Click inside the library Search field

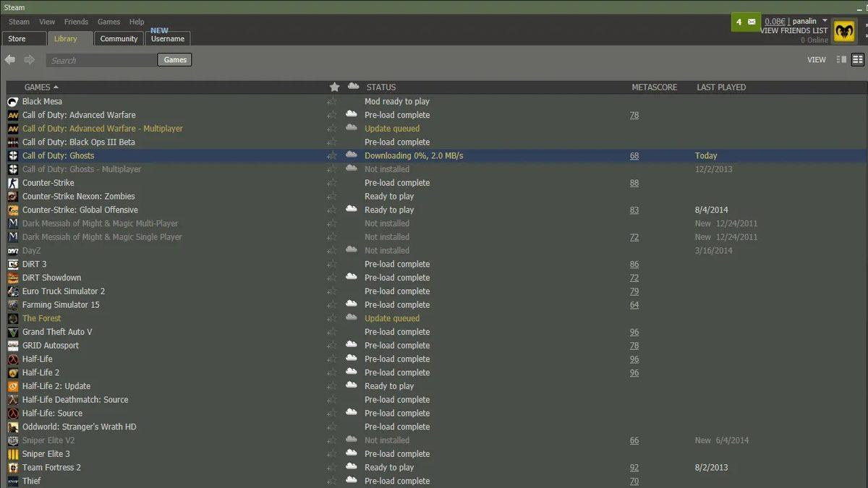(x=101, y=60)
